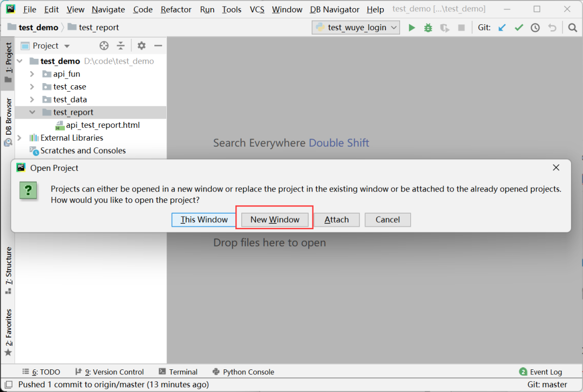Click the Git rollback arrow icon
Screen dimensions: 583x392
[x=552, y=28]
